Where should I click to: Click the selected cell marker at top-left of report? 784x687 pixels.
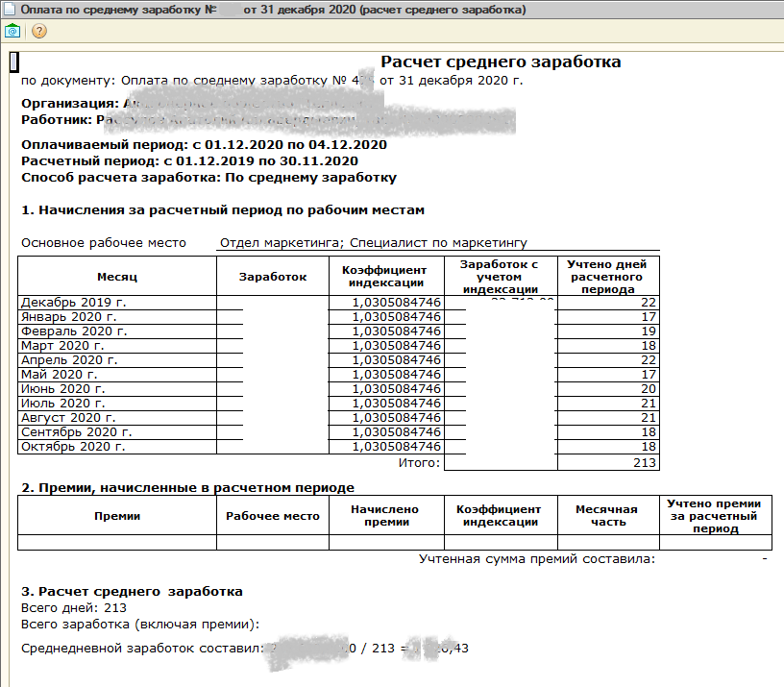click(x=14, y=62)
